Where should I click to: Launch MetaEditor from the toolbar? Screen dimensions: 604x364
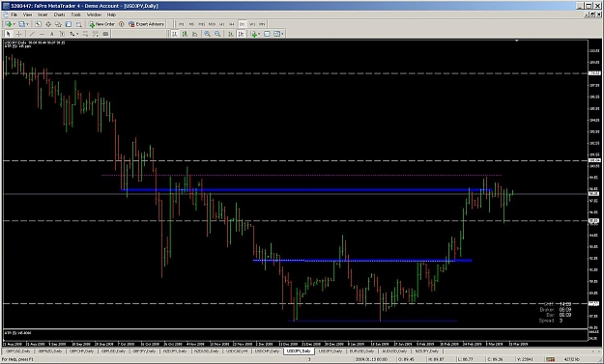coord(122,24)
